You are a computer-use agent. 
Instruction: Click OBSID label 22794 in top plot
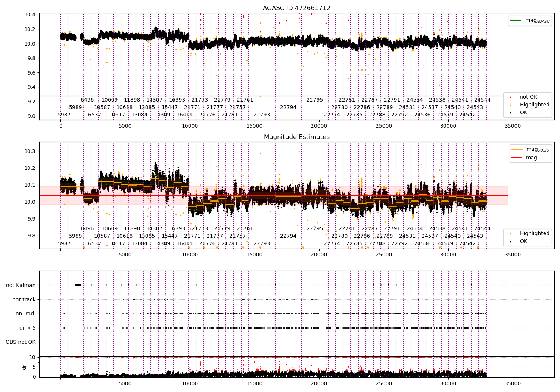(x=288, y=107)
